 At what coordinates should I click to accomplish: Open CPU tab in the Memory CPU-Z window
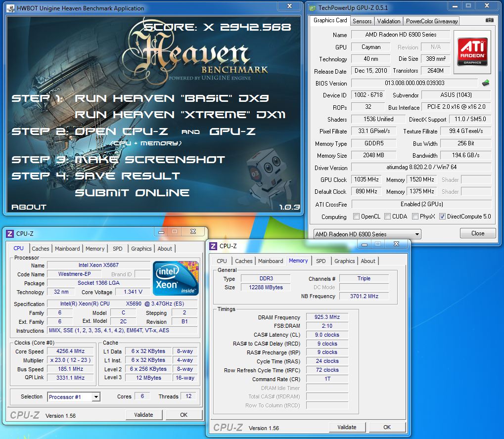222,262
